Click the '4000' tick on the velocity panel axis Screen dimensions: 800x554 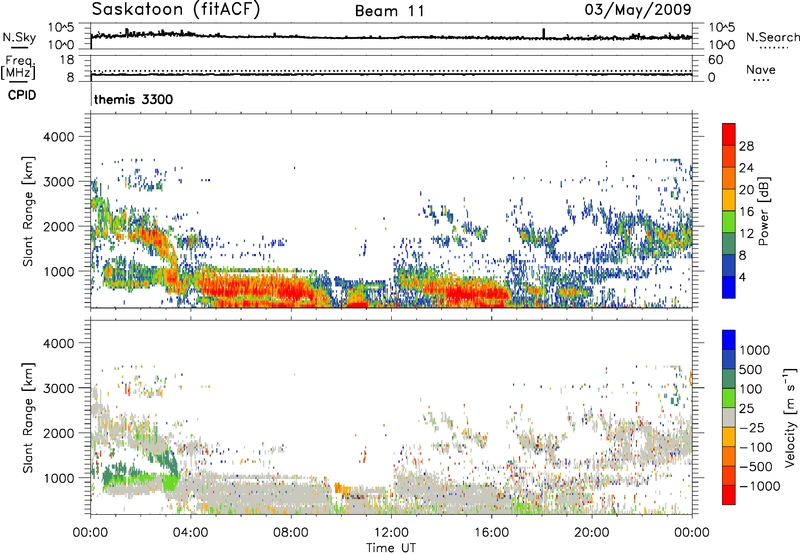click(x=58, y=343)
